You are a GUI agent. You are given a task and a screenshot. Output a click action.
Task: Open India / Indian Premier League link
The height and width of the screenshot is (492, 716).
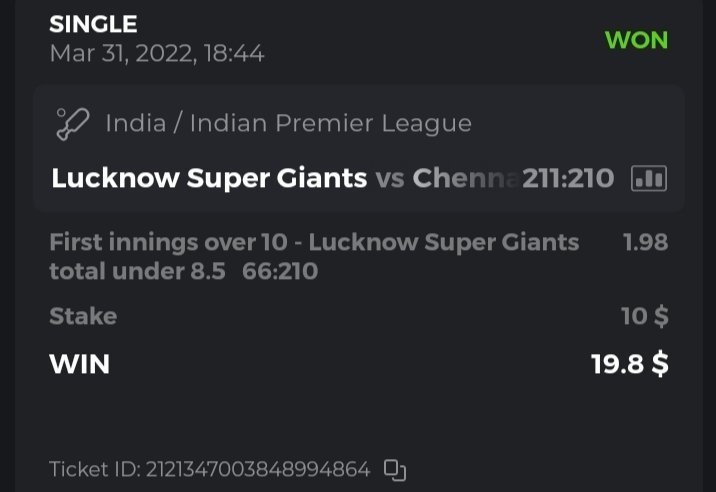click(288, 124)
